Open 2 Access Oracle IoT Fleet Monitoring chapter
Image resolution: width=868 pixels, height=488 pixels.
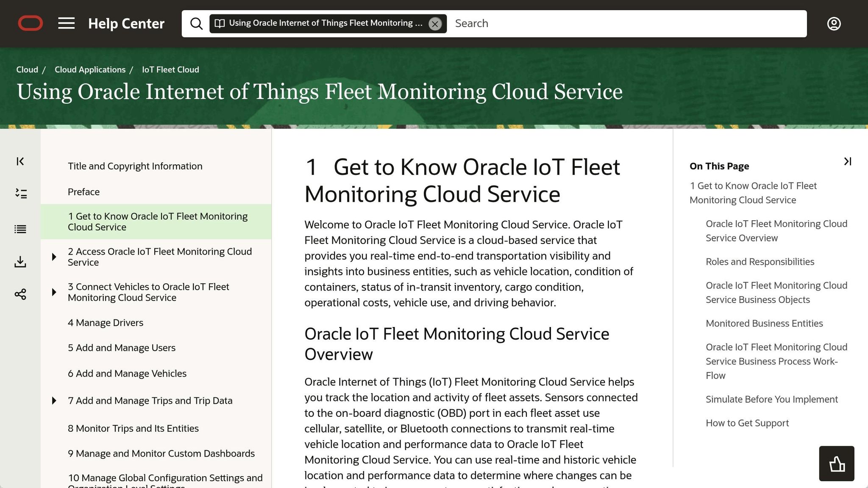tap(160, 257)
